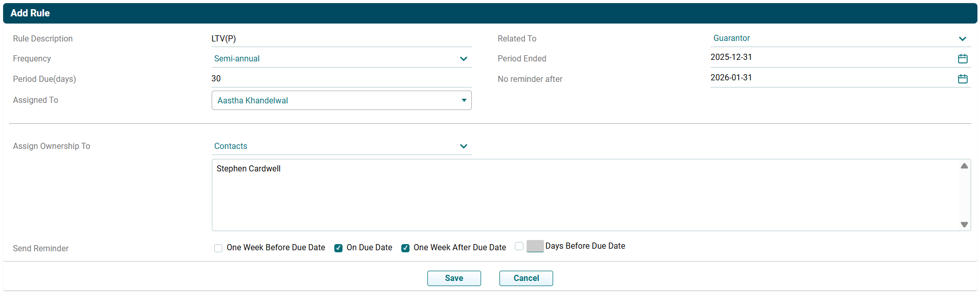Save the new rule
Viewport: 980px width, 305px height.
point(453,278)
